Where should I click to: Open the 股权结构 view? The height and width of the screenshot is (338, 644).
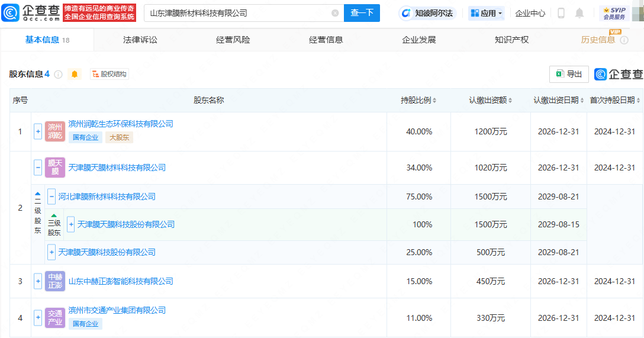click(110, 74)
